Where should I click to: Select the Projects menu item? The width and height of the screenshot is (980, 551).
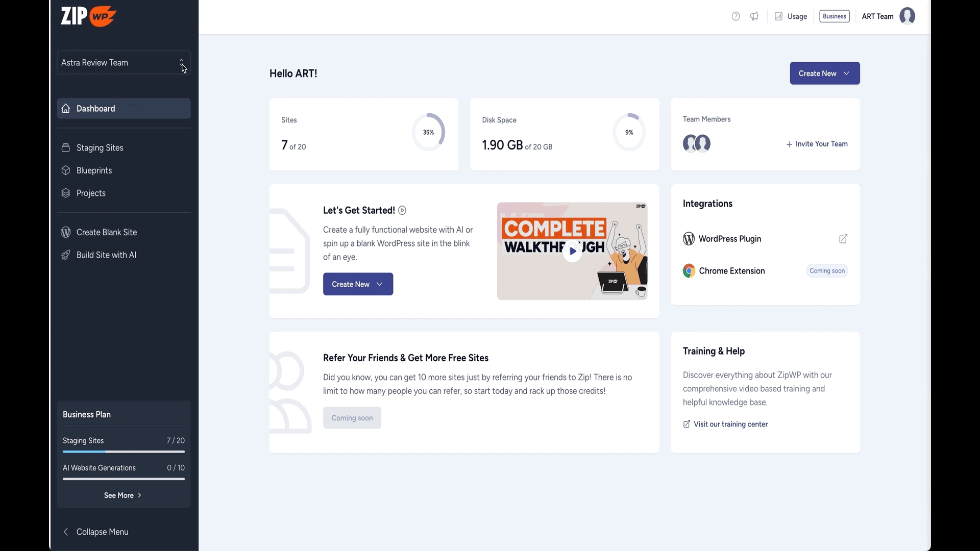point(91,193)
